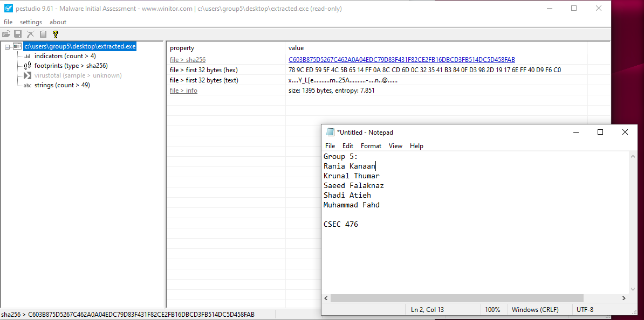The image size is (644, 320).
Task: Select the hex value starting with 78 9C ED
Action: click(424, 70)
